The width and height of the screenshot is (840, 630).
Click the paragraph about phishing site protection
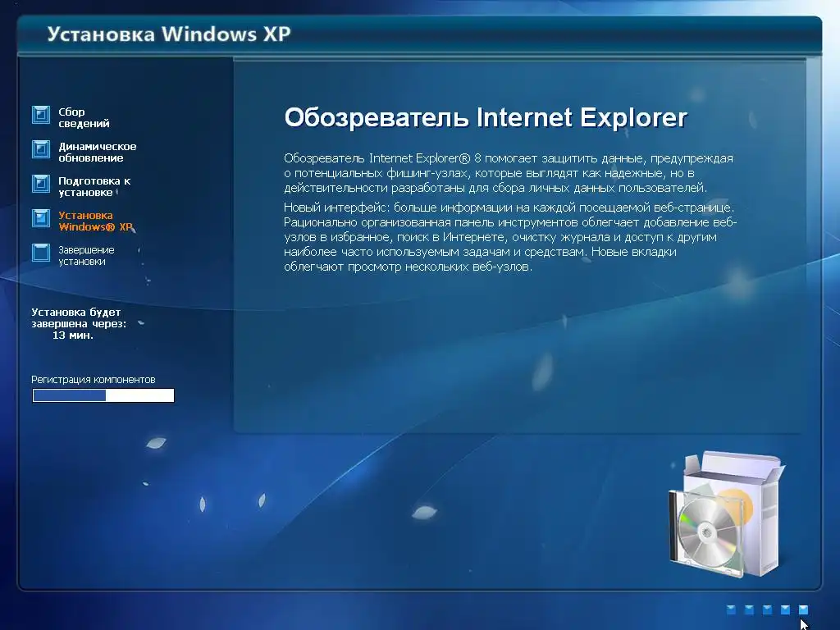[x=509, y=173]
